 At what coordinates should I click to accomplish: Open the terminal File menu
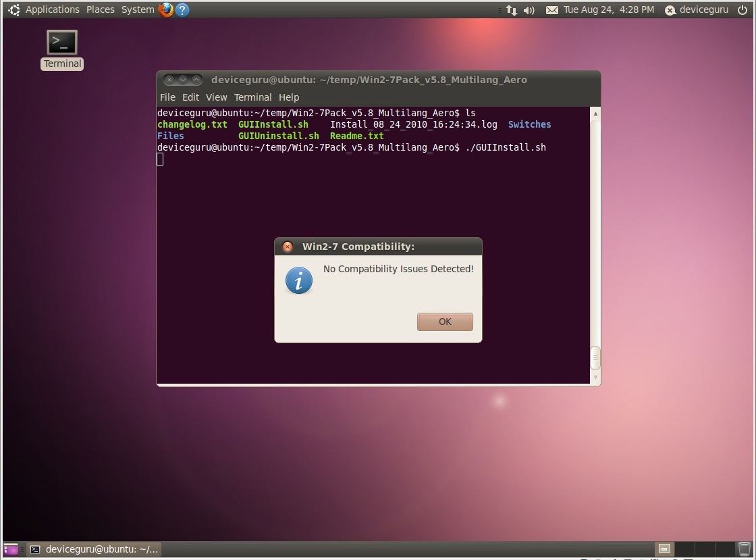click(x=167, y=97)
